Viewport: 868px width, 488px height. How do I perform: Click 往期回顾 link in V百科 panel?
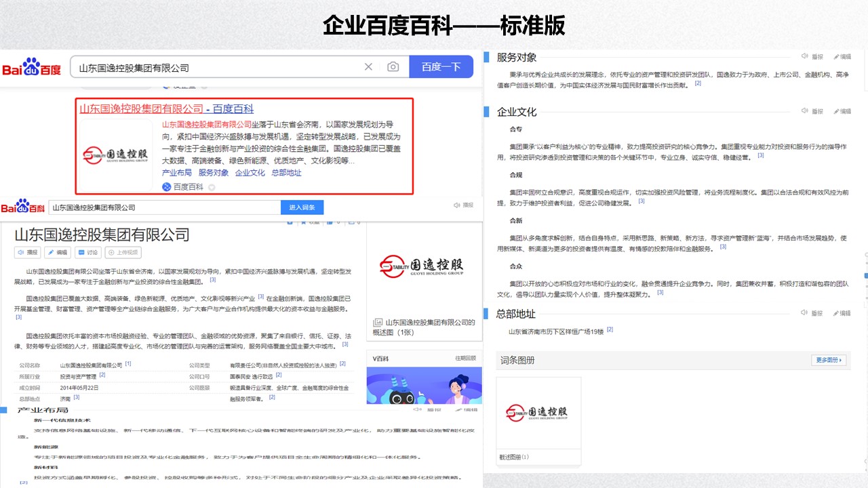pos(465,358)
